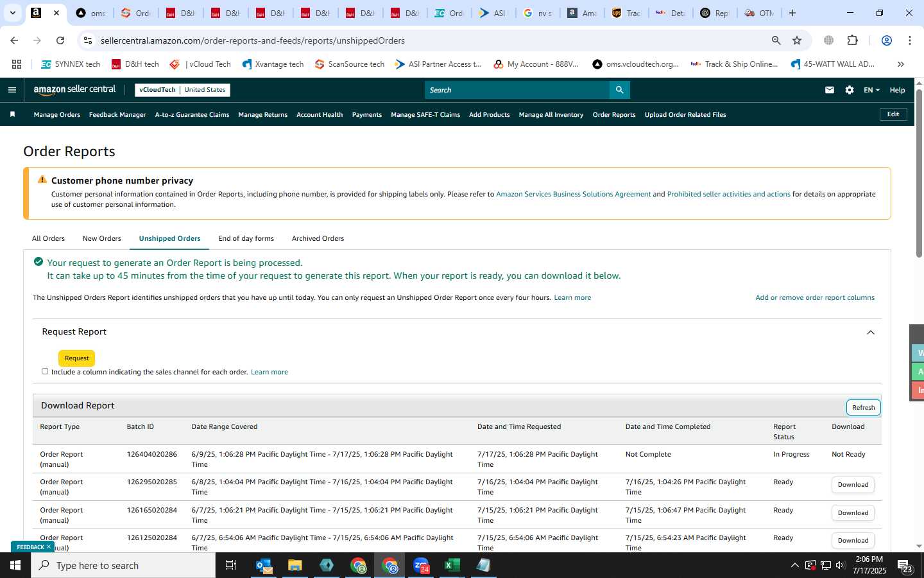Download the report for batch 126295020285
924x578 pixels.
tap(853, 485)
